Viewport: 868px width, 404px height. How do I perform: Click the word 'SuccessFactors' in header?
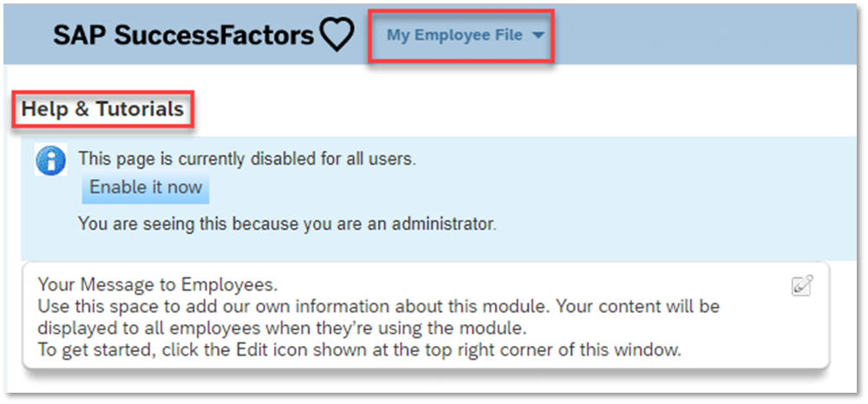tap(214, 36)
